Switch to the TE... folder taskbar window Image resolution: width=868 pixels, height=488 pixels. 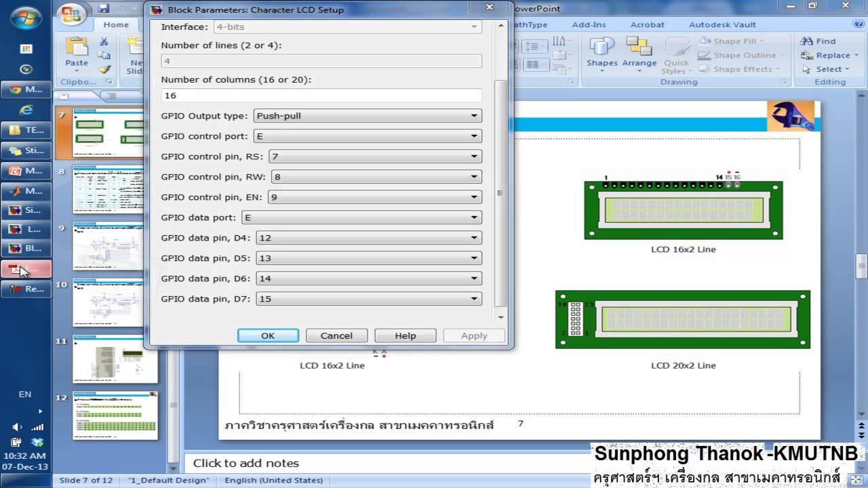26,130
